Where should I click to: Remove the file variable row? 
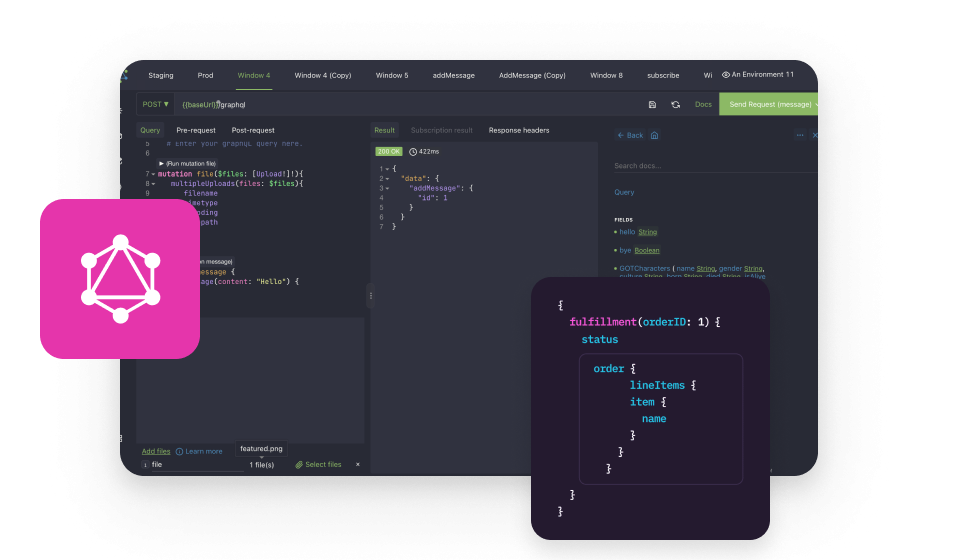[x=358, y=464]
